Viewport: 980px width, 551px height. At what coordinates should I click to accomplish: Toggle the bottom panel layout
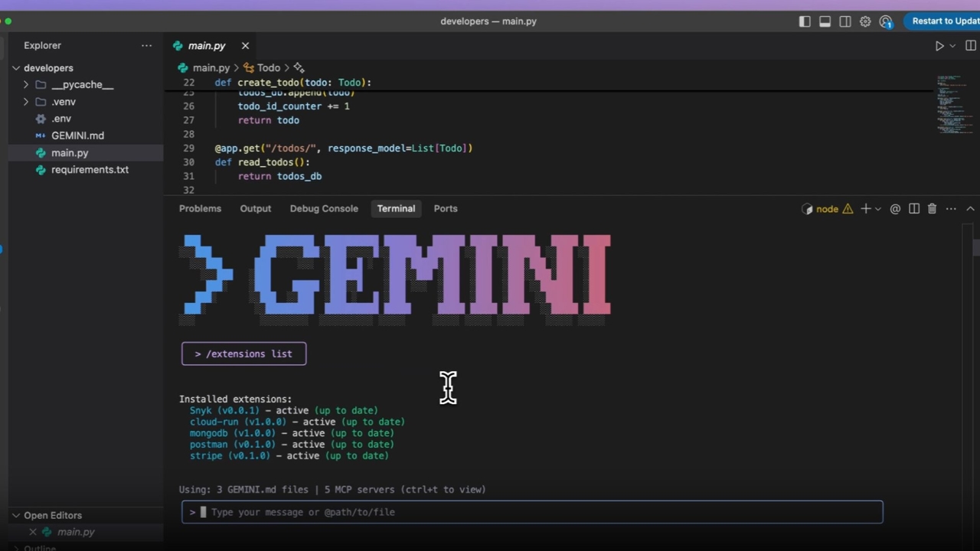click(825, 21)
